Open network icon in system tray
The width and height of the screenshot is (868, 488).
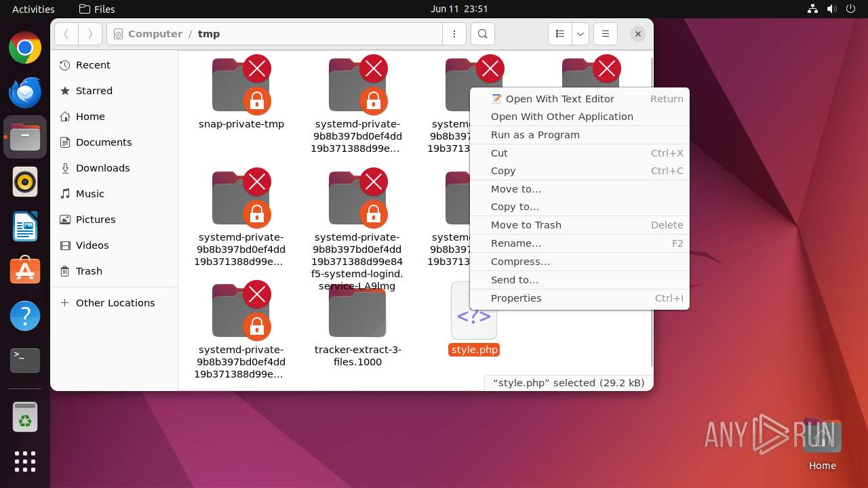pyautogui.click(x=812, y=9)
